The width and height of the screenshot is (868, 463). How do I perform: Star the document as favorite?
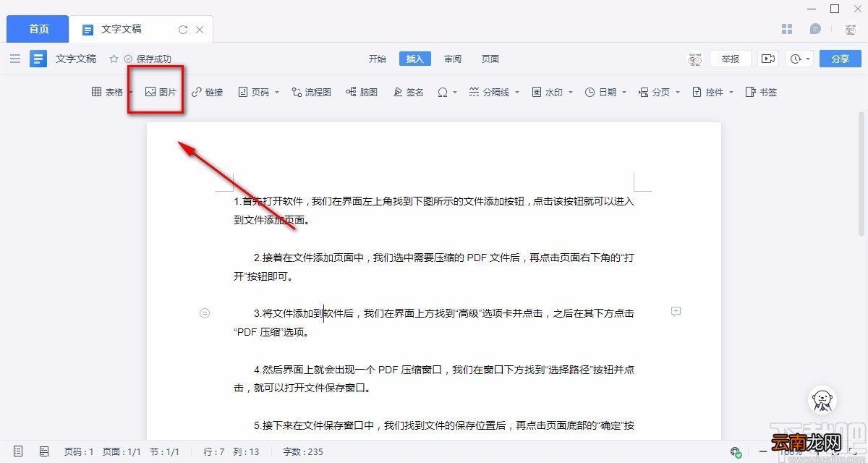[x=114, y=59]
